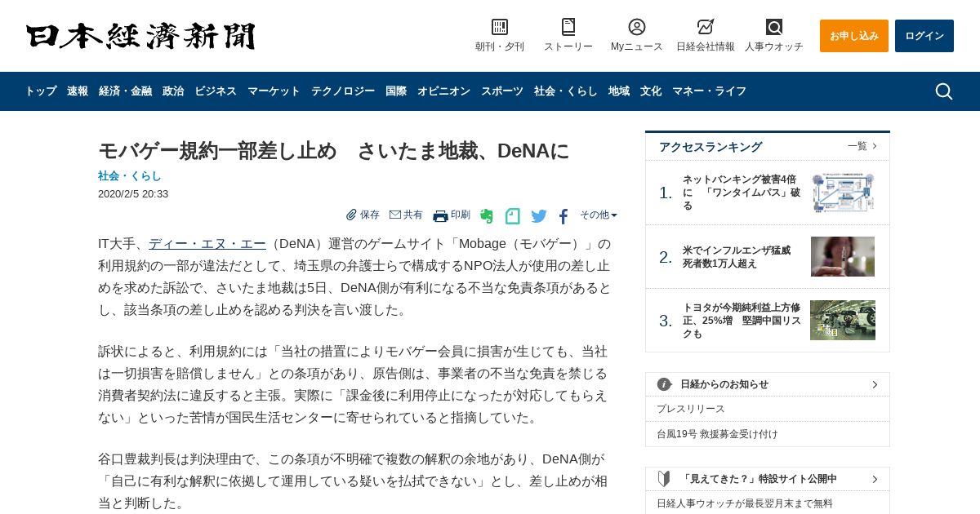980x514 pixels.
Task: Open the プレスリリース link
Action: [x=691, y=409]
